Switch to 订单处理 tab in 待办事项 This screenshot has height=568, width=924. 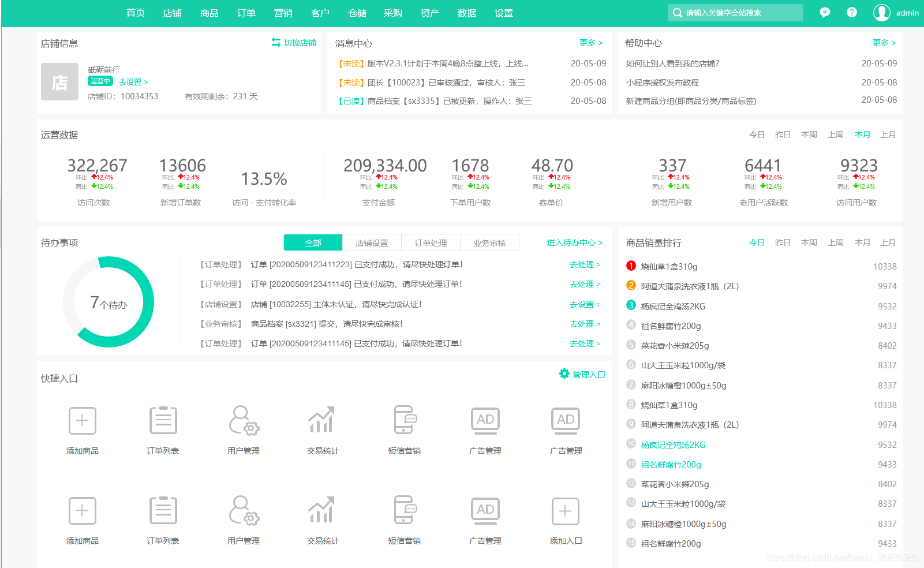[x=431, y=242]
